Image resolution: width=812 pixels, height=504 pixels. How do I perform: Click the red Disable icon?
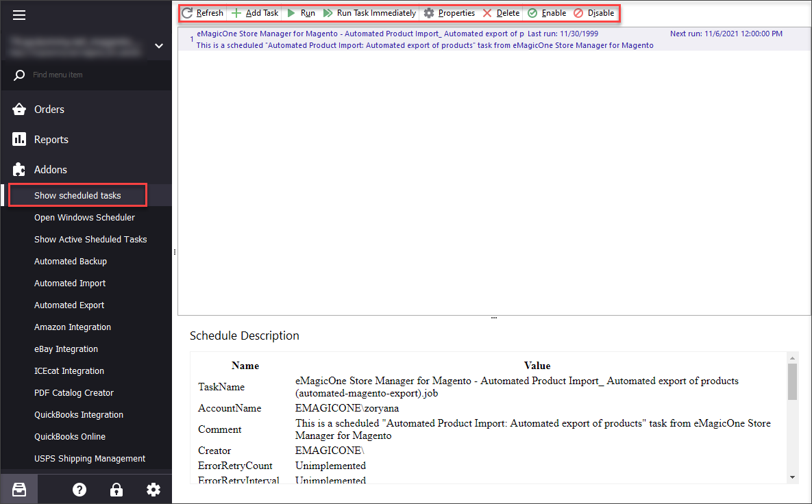pyautogui.click(x=578, y=13)
